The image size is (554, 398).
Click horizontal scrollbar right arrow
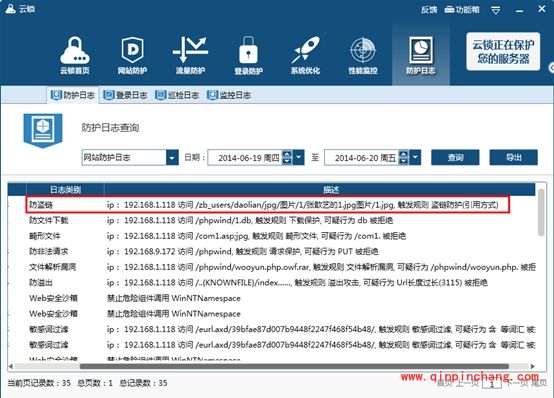click(x=532, y=367)
